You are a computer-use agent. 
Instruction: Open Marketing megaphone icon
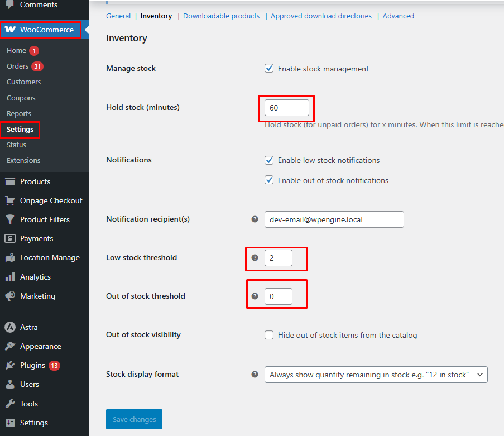9,296
